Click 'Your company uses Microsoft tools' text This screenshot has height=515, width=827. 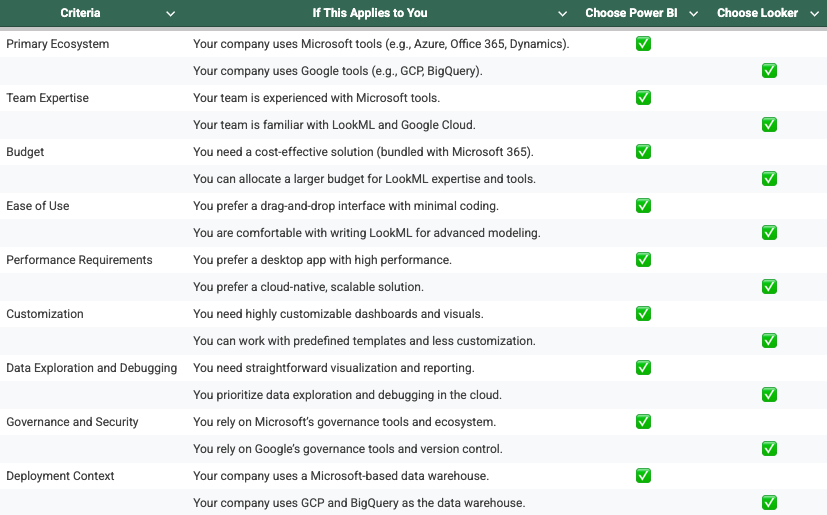[x=381, y=44]
